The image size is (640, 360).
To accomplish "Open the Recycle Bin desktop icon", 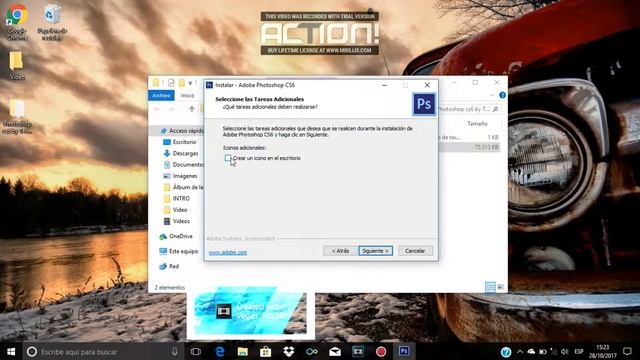I will (x=52, y=22).
